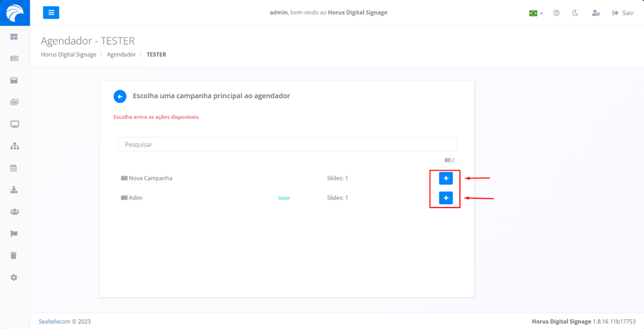Screen dimensions: 644x329
Task: Click the flag icon in sidebar
Action: 14,234
